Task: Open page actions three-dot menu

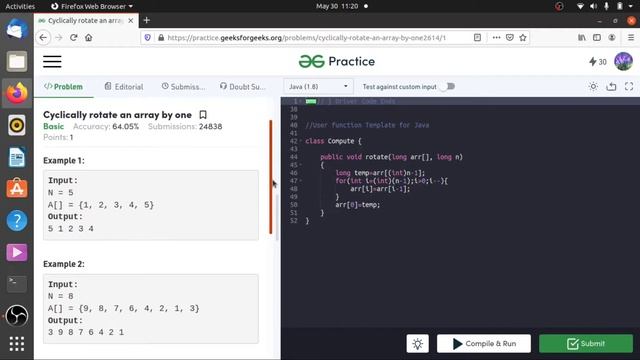Action: [x=496, y=38]
